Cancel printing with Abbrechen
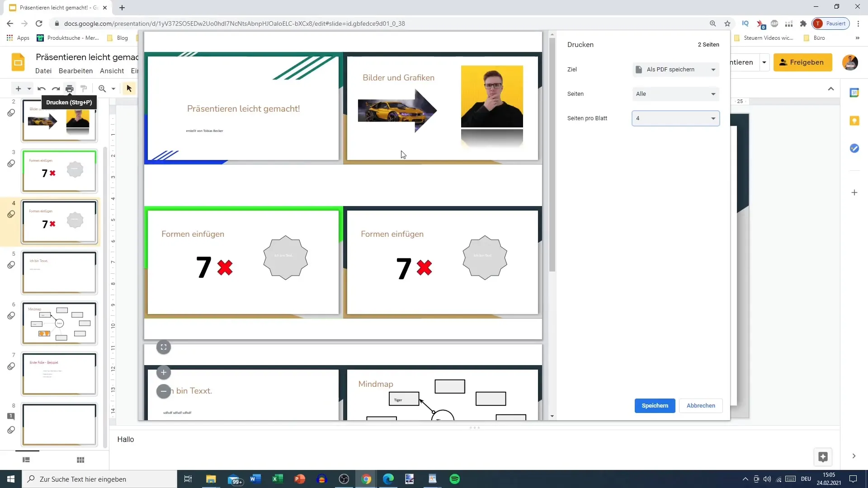The height and width of the screenshot is (488, 868). pos(701,406)
